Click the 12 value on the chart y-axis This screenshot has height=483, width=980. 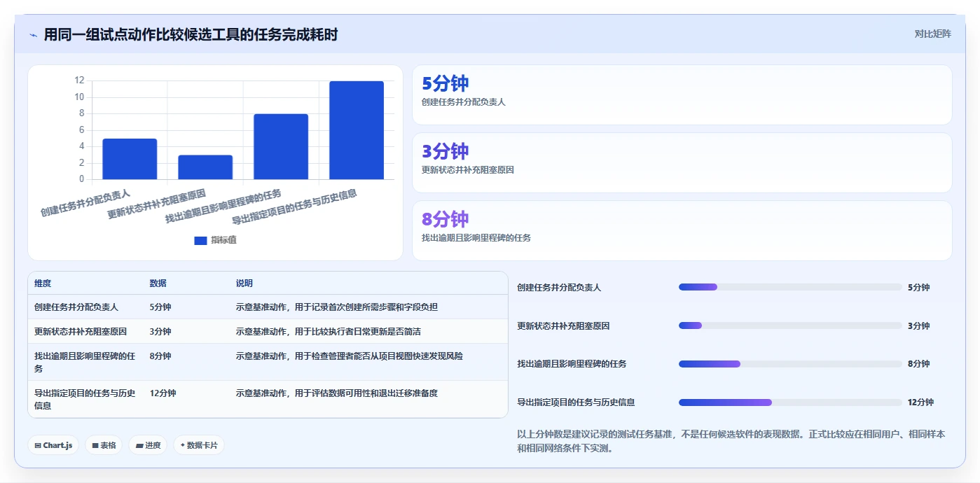pyautogui.click(x=79, y=80)
